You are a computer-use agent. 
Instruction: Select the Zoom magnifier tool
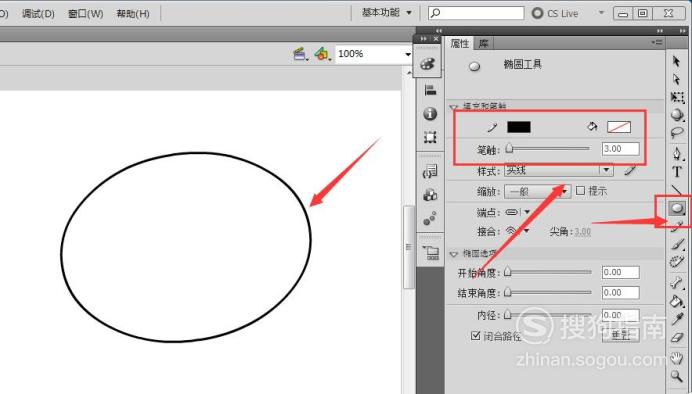click(677, 376)
